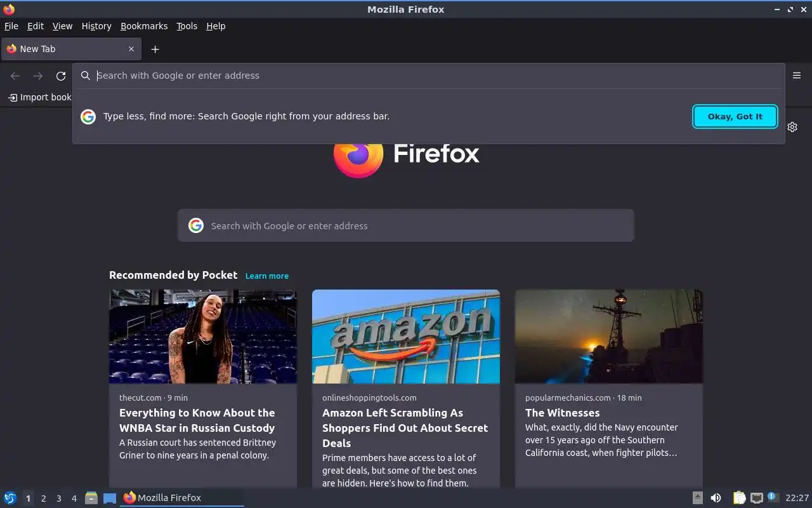Click the update notification tray icon

click(x=772, y=497)
